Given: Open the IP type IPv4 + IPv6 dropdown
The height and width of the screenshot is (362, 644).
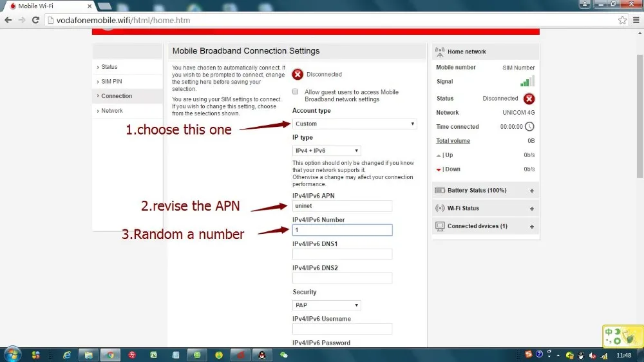Looking at the screenshot, I should click(327, 151).
